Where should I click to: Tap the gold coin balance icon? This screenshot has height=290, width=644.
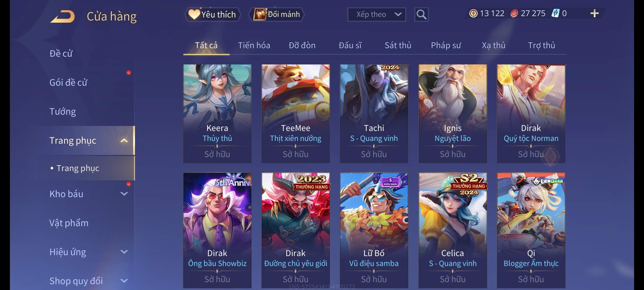point(473,13)
